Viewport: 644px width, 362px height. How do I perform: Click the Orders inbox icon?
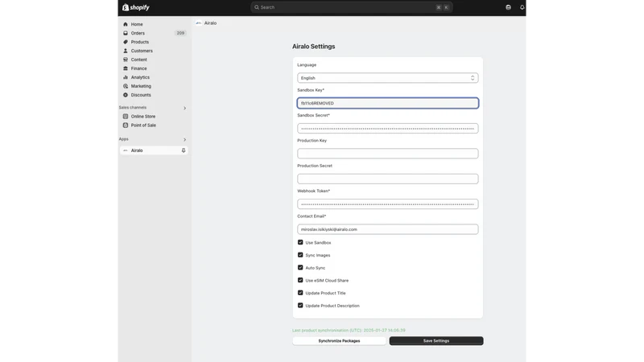point(126,33)
